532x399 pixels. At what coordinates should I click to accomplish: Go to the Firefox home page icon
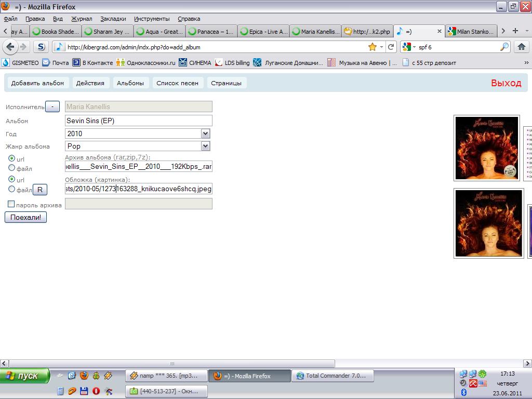pos(522,47)
